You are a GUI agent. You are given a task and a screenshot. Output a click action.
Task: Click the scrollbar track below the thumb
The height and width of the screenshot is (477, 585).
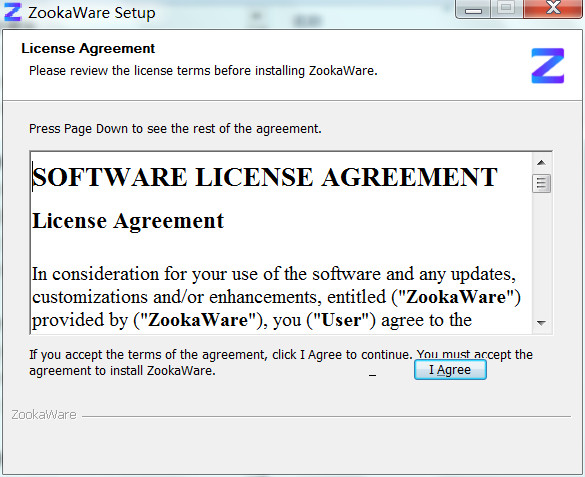pyautogui.click(x=541, y=253)
